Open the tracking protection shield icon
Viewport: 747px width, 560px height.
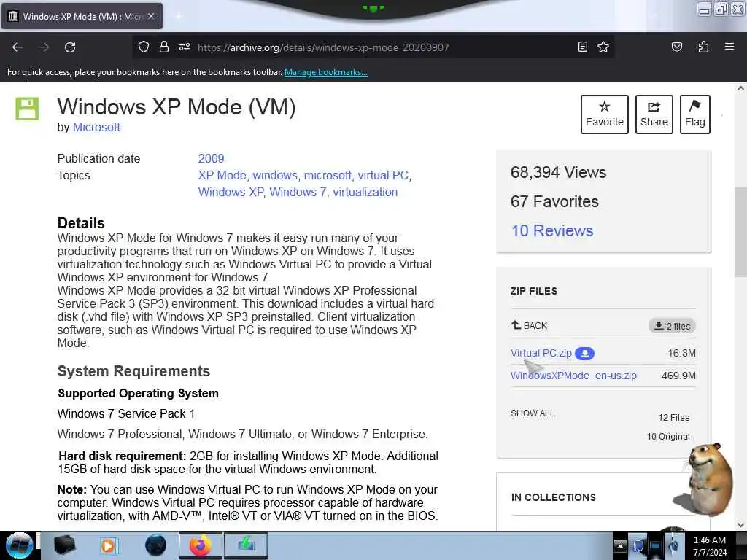click(144, 47)
